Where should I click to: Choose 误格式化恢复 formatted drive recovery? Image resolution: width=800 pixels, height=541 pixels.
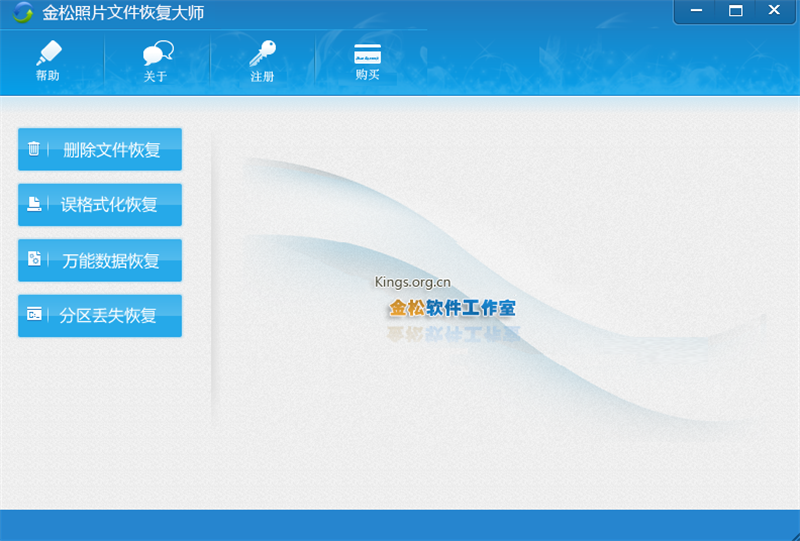100,205
